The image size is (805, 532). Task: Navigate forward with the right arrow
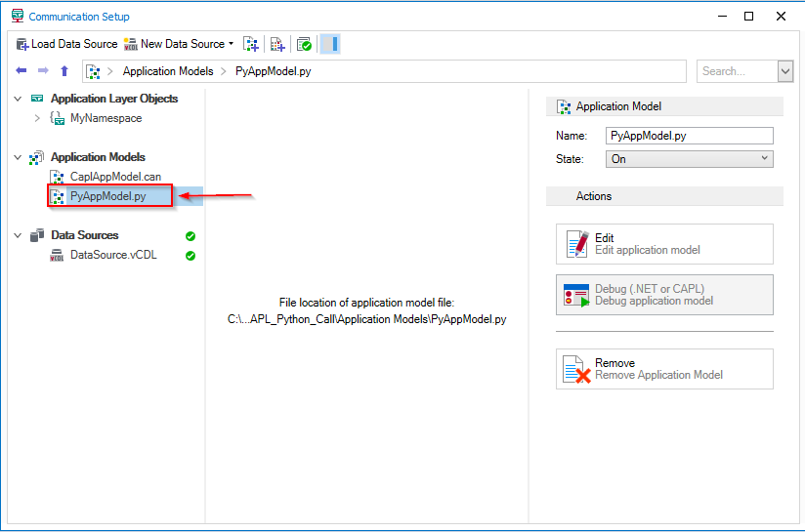[43, 71]
